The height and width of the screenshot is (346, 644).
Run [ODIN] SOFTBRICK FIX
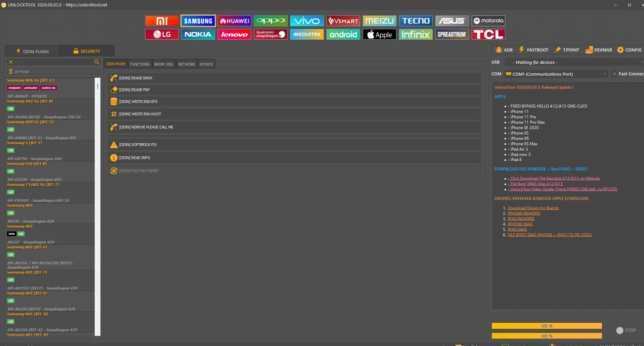[294, 145]
